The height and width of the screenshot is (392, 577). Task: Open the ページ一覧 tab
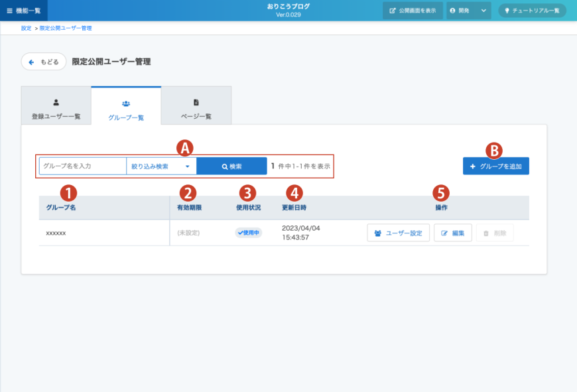(x=196, y=109)
